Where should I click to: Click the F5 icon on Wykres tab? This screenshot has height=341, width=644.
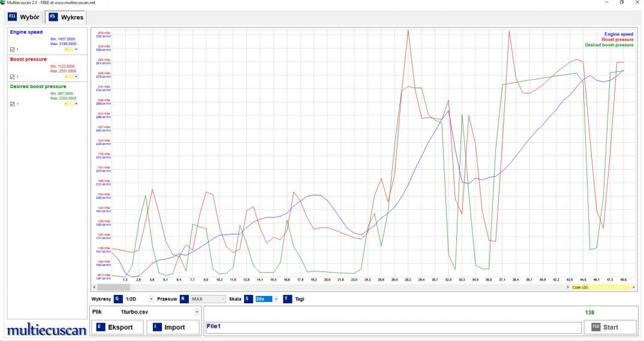(53, 17)
